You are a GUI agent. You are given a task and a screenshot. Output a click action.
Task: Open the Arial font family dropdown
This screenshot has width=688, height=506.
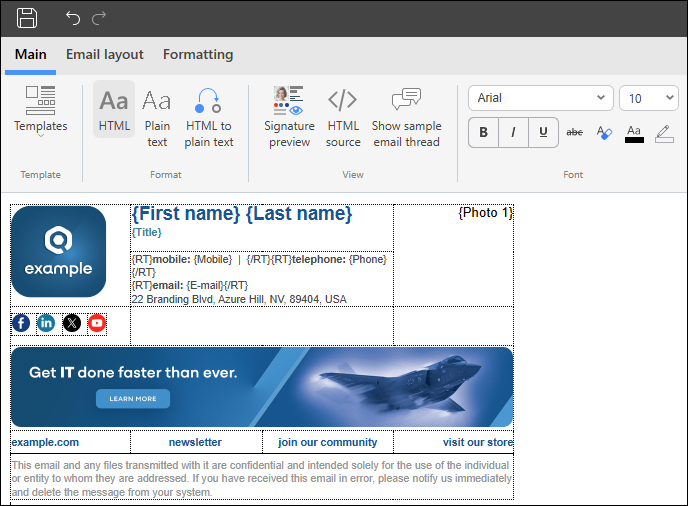[x=541, y=98]
